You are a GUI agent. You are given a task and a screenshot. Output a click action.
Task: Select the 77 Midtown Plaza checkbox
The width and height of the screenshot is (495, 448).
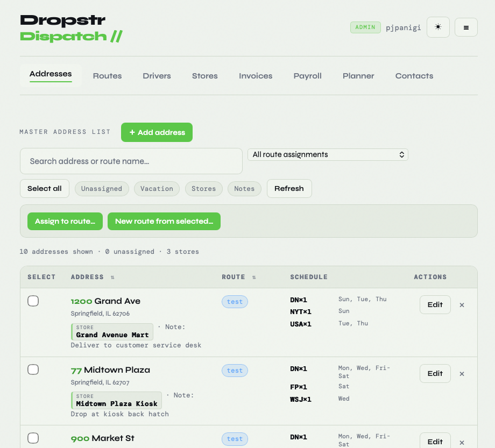click(x=33, y=369)
